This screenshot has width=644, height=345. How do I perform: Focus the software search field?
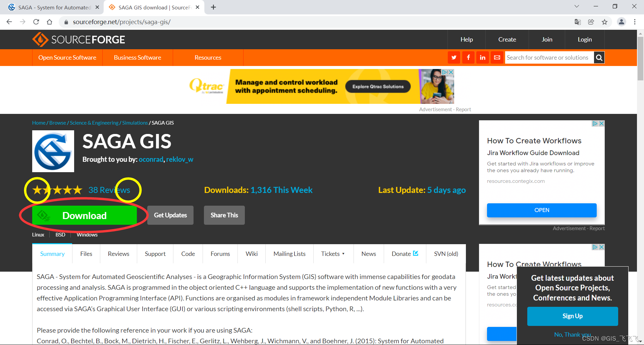pos(549,58)
